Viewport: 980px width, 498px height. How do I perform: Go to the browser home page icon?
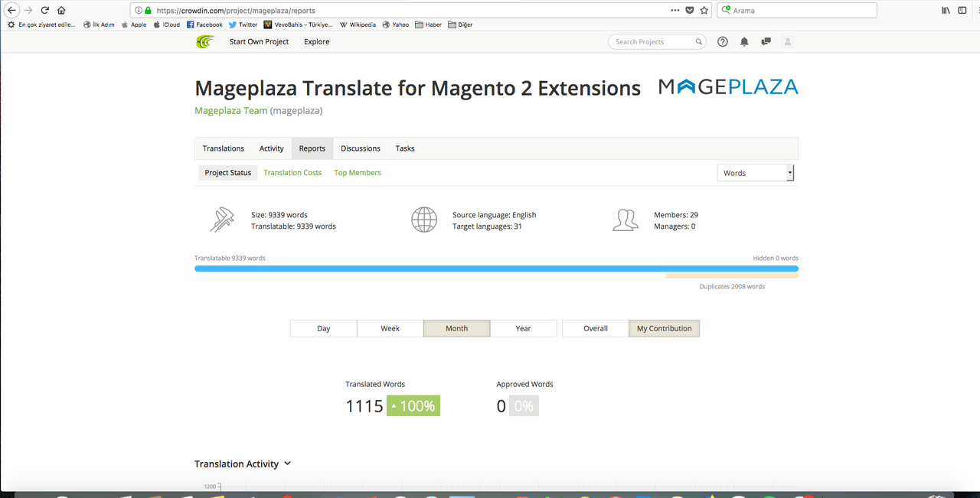coord(62,11)
